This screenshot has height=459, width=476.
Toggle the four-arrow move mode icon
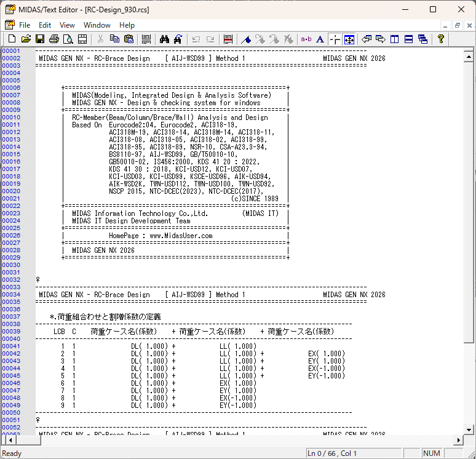point(349,39)
